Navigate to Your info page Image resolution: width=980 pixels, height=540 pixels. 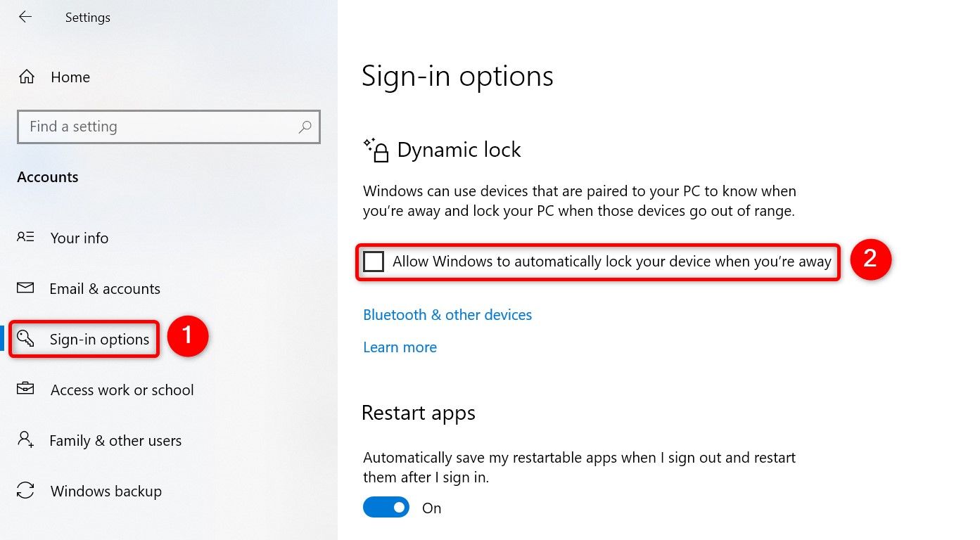coord(79,238)
